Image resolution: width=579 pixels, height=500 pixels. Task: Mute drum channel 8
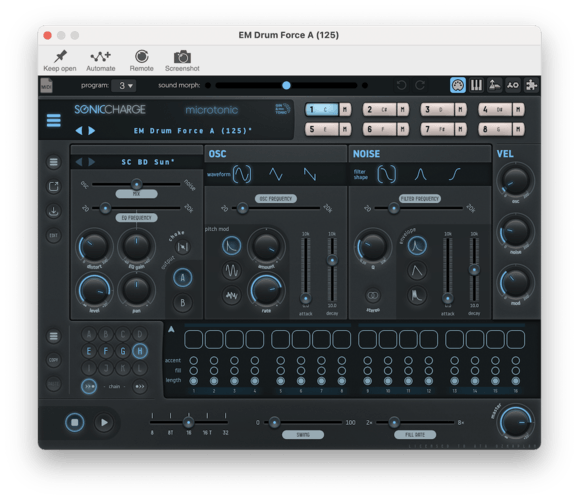[518, 129]
